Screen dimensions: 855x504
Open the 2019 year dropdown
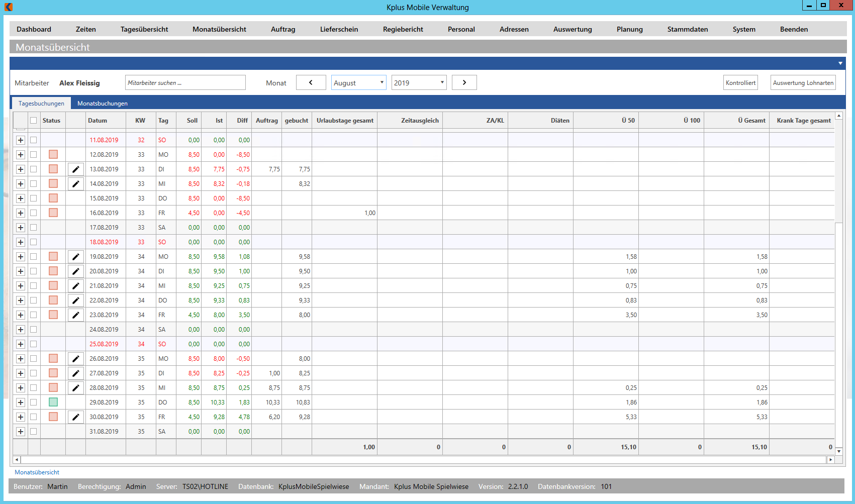[419, 82]
